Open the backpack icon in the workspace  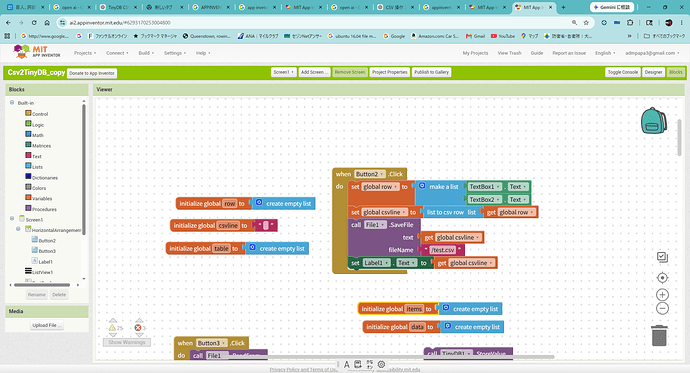click(x=653, y=121)
